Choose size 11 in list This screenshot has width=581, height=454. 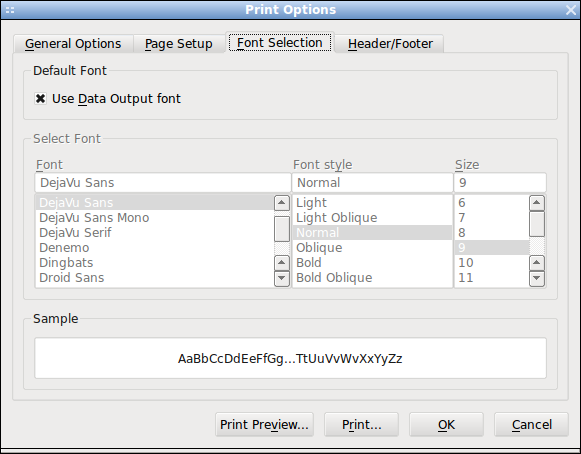coord(492,278)
